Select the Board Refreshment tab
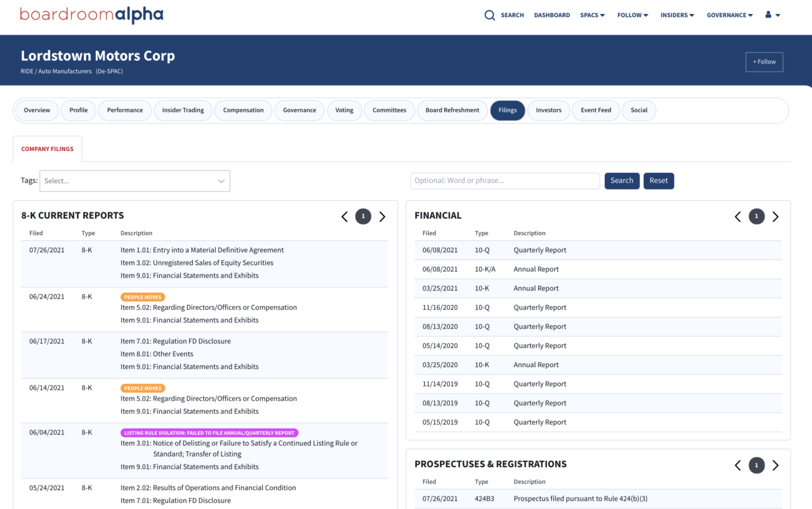 click(452, 110)
